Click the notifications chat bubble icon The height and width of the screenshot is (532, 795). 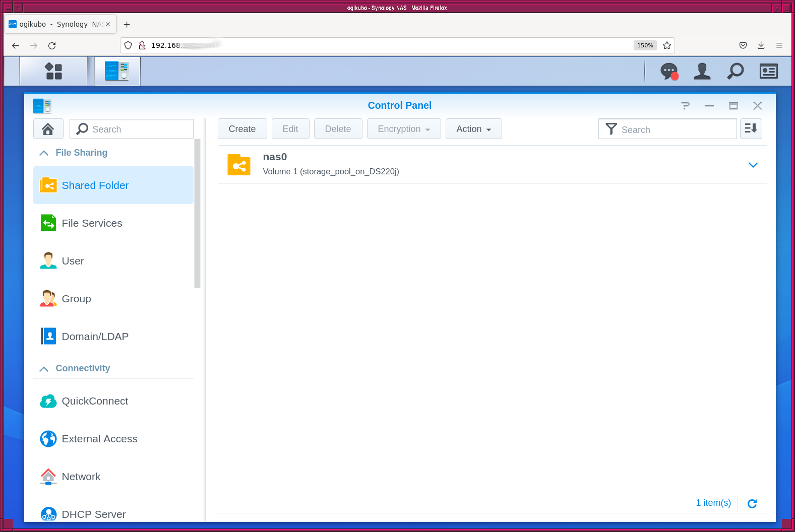coord(669,71)
